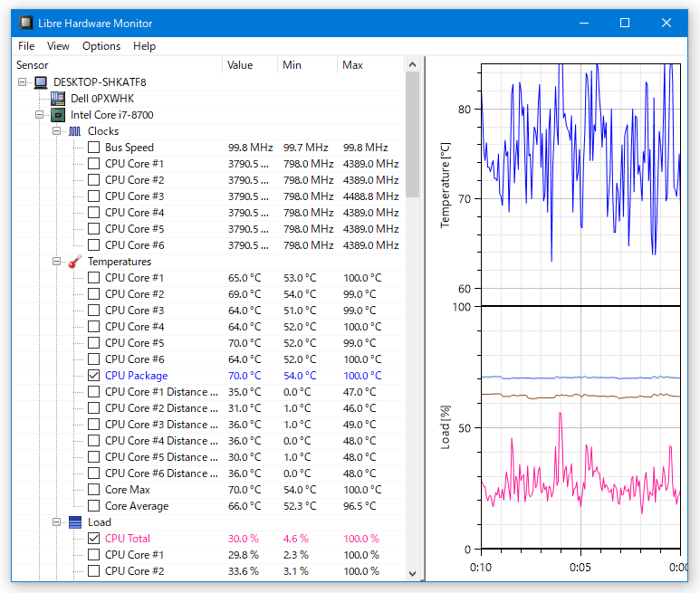Screen dimensions: 700x593
Task: Minimize the Libre Hardware Monitor window
Action: click(x=583, y=23)
